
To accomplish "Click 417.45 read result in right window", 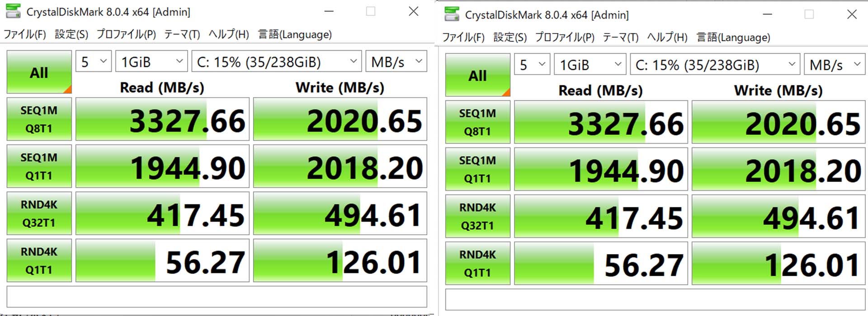I will coord(601,216).
